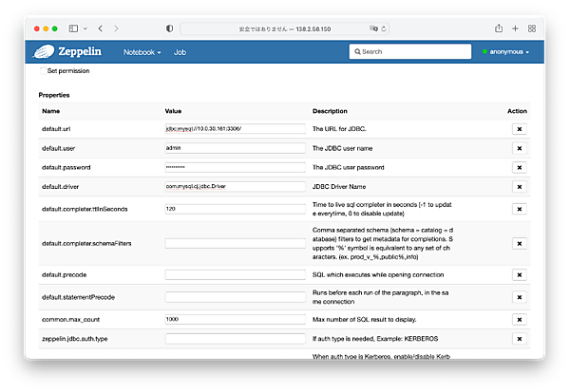Click the zeppelin.jdbc.auth.type value field
Image resolution: width=570 pixels, height=392 pixels.
tap(235, 339)
